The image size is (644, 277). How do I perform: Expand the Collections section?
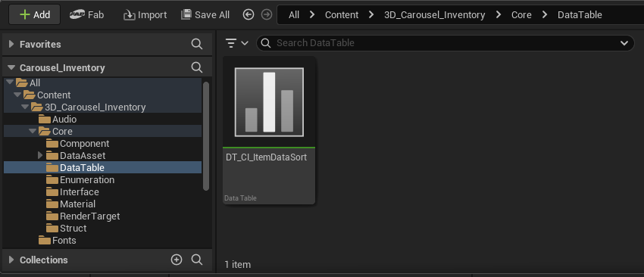tap(11, 260)
